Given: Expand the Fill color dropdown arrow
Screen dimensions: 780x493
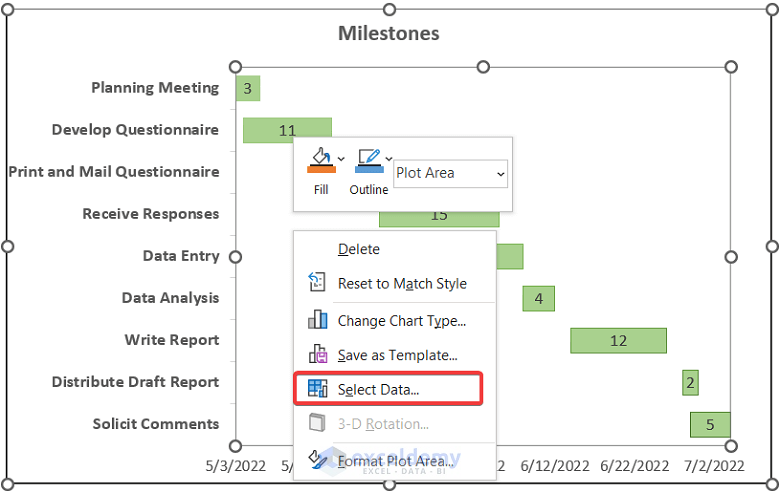Looking at the screenshot, I should pos(341,159).
